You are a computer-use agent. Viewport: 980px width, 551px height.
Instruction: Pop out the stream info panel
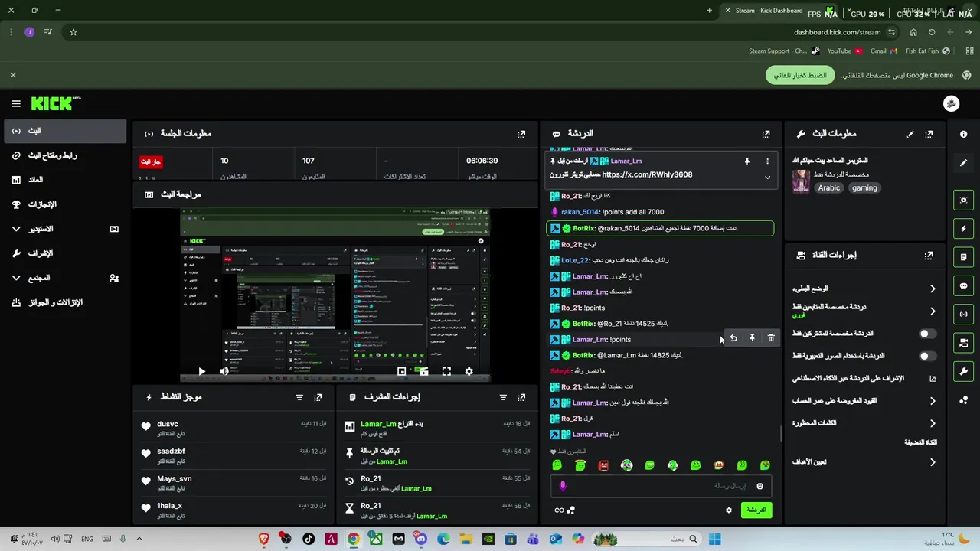coord(929,134)
